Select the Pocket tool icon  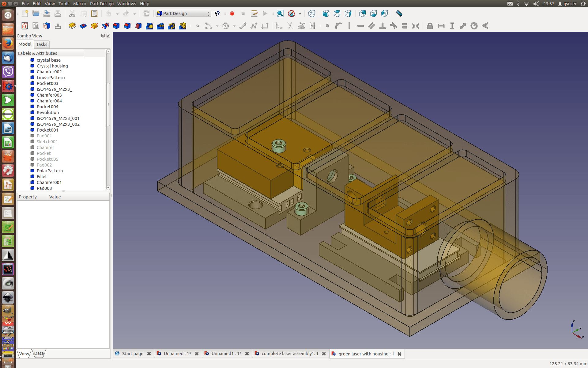pos(83,26)
